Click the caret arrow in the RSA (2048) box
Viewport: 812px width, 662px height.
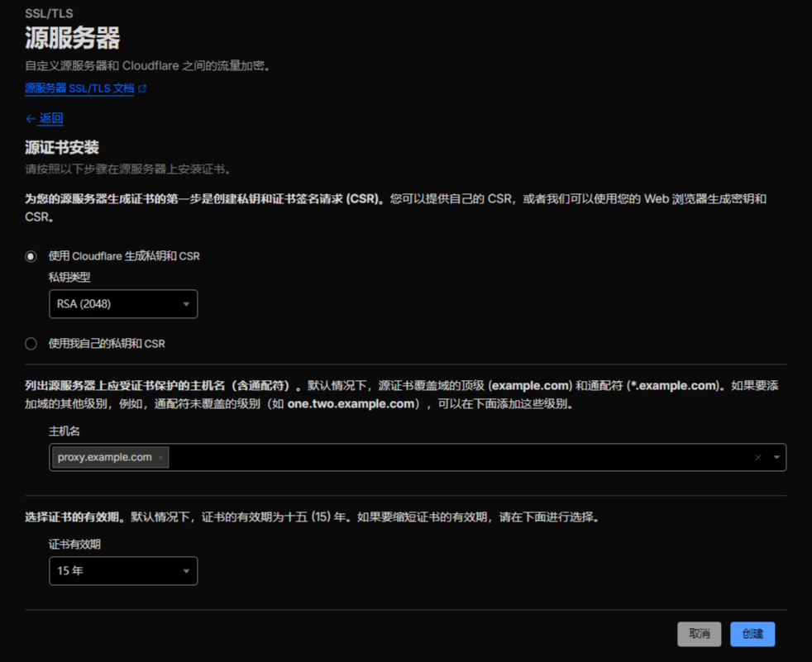[186, 304]
